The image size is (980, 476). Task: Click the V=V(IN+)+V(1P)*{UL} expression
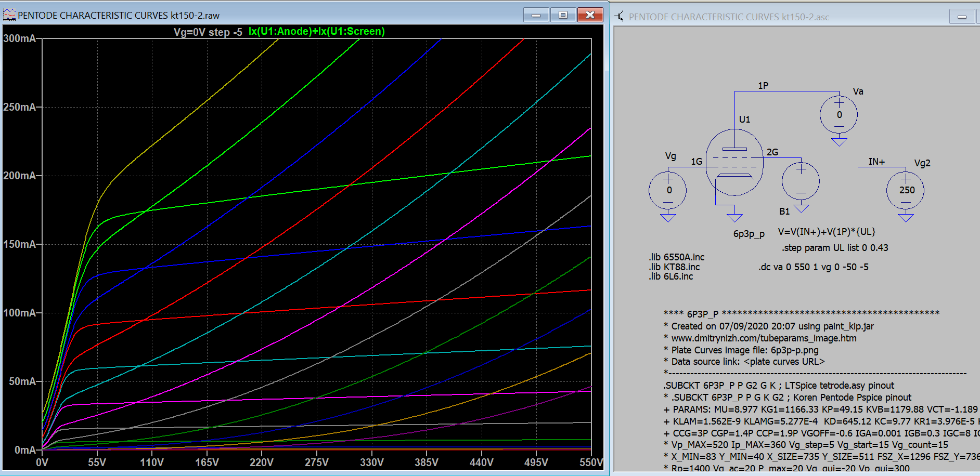click(x=827, y=232)
